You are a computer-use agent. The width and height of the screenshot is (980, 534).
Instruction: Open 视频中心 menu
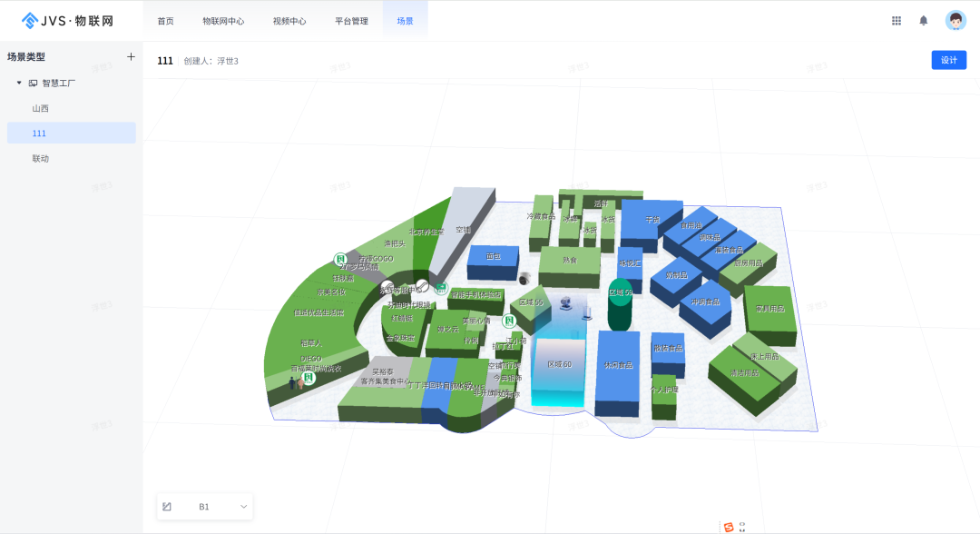[x=289, y=21]
